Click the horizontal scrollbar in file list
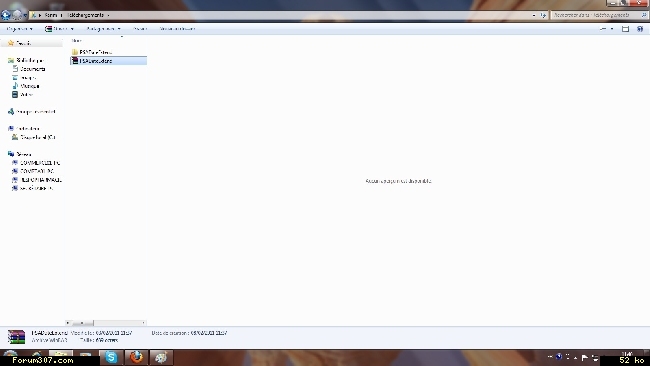 pyautogui.click(x=106, y=323)
